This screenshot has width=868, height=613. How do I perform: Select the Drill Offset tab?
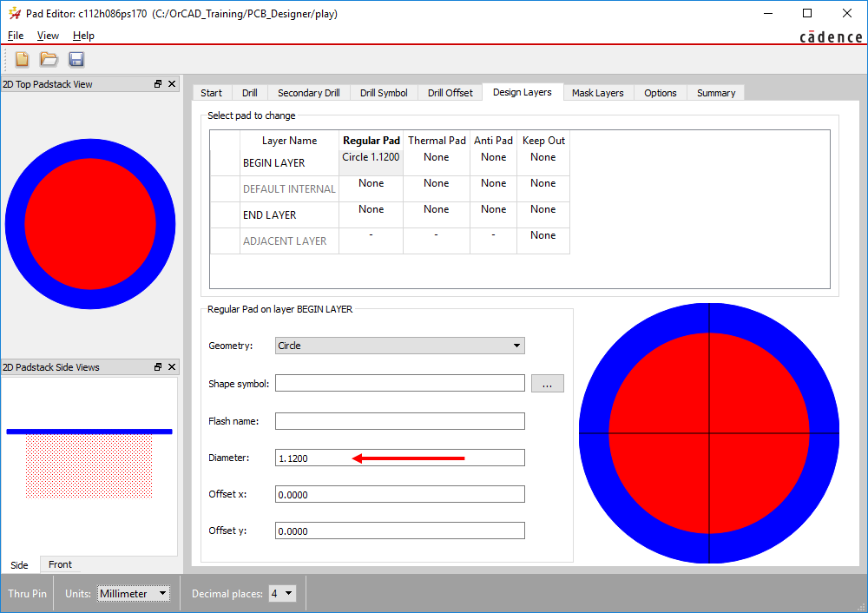(x=450, y=93)
